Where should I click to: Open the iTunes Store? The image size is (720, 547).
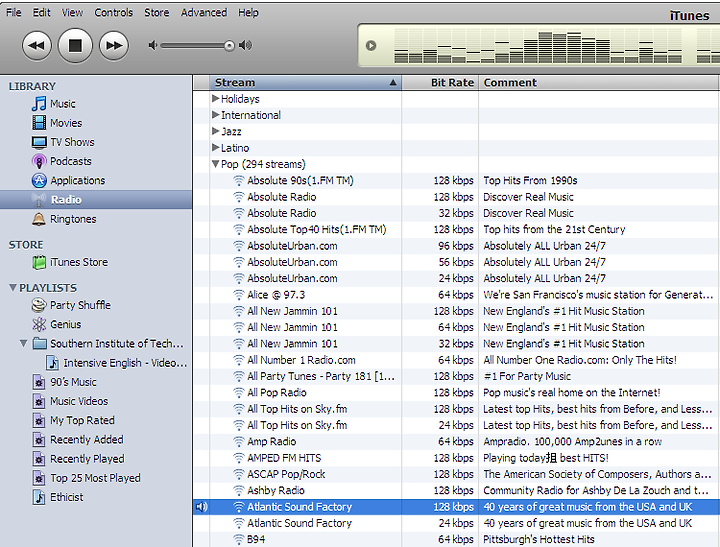(79, 262)
